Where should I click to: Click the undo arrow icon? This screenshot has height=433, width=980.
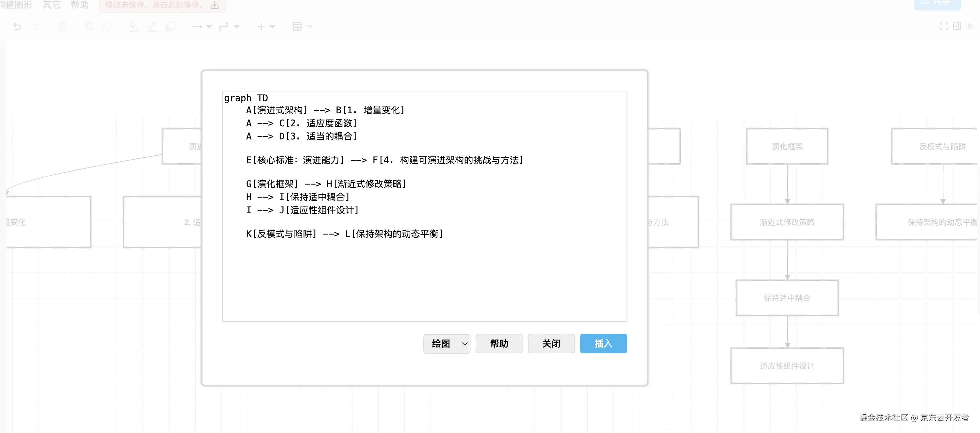point(17,26)
